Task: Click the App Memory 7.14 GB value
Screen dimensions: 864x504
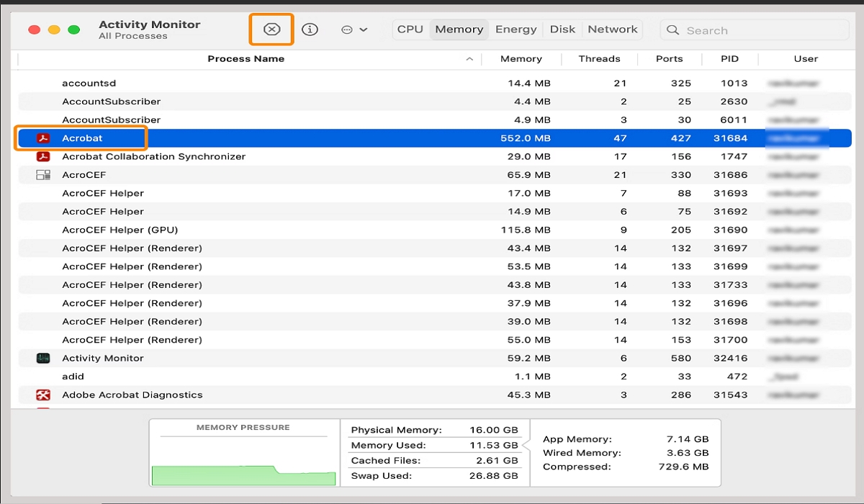Action: tap(688, 438)
